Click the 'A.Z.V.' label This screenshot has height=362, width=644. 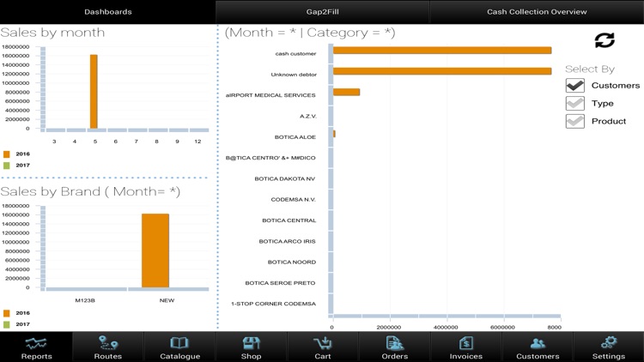point(308,117)
